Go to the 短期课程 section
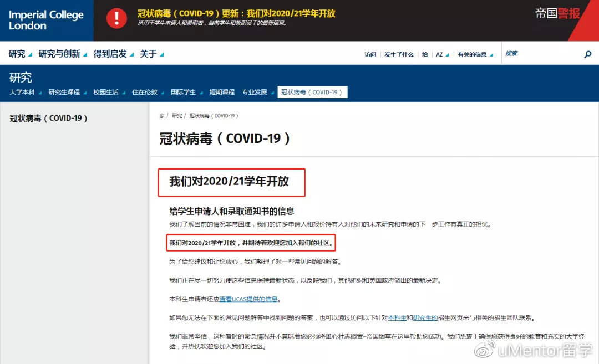The height and width of the screenshot is (364, 599). point(222,93)
